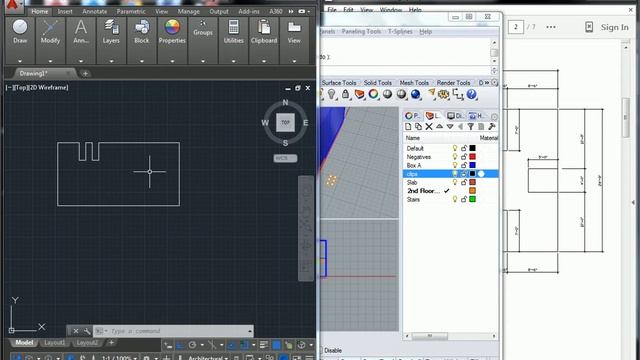Change the green color swatch of Stairs layer

[472, 199]
